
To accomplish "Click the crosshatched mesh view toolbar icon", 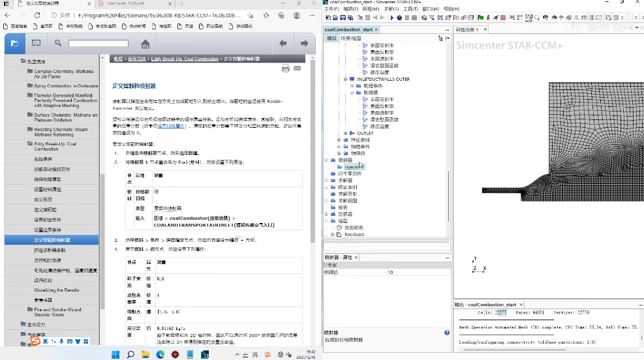I will pos(529,18).
